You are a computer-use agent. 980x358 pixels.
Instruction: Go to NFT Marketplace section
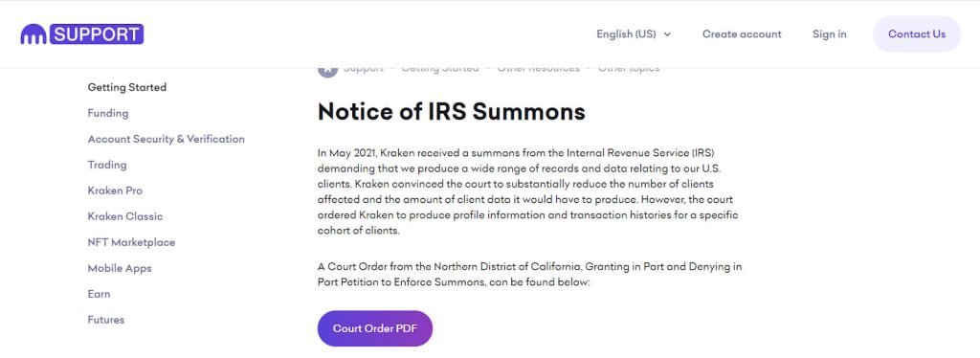tap(131, 242)
